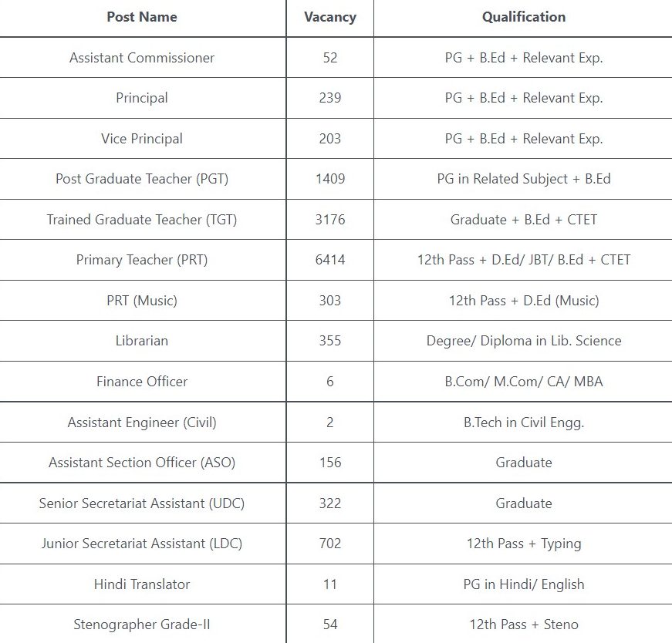Select the Vice Principal post name

pos(142,139)
